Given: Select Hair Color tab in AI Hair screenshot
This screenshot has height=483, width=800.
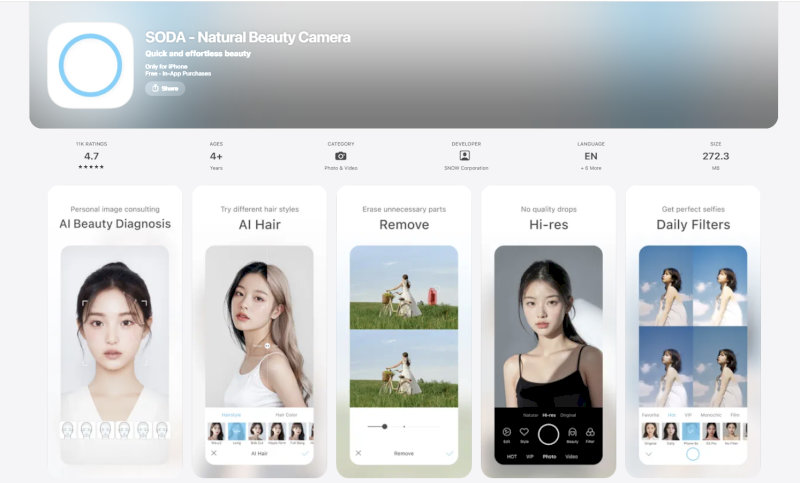Looking at the screenshot, I should 286,415.
